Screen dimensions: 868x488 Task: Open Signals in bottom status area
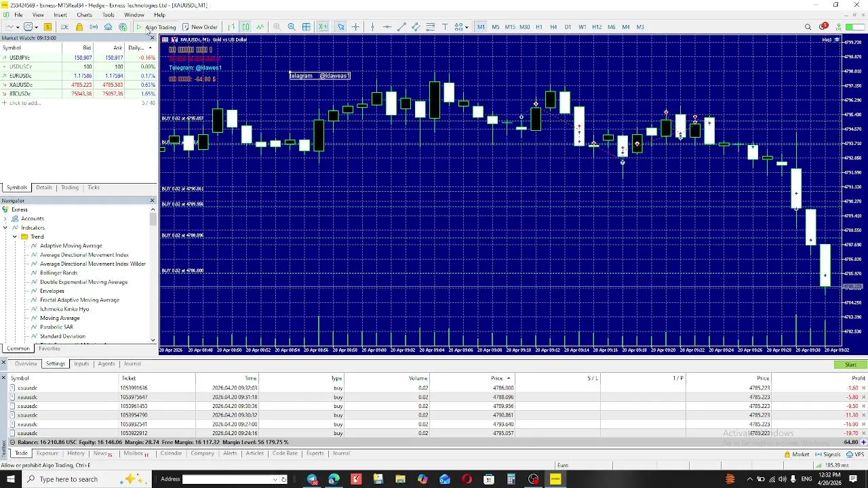pyautogui.click(x=828, y=454)
